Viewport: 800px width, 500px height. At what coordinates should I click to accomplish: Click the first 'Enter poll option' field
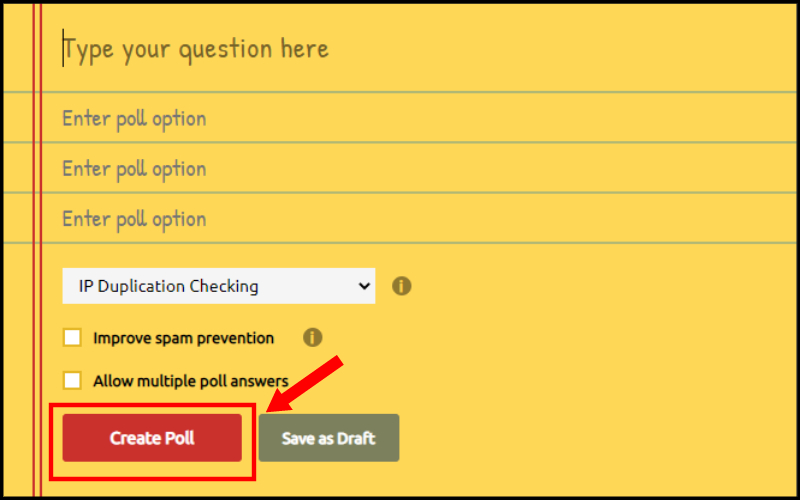click(418, 118)
